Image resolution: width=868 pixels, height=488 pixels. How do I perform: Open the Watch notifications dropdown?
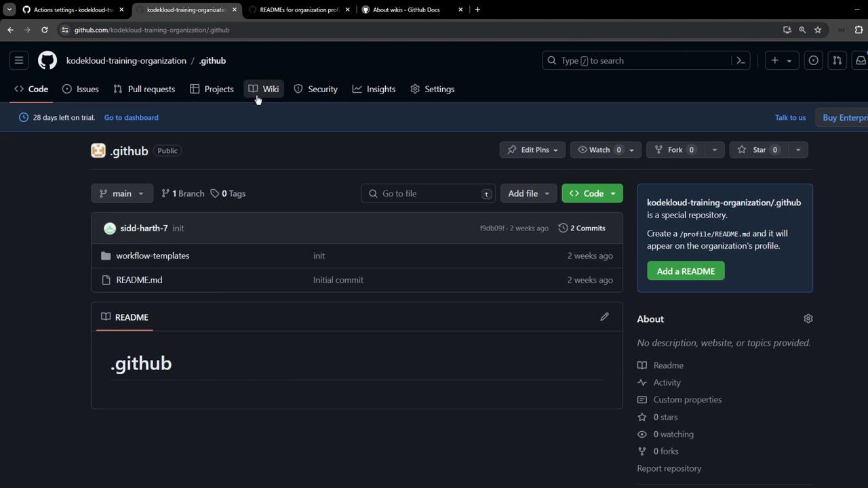[604, 150]
